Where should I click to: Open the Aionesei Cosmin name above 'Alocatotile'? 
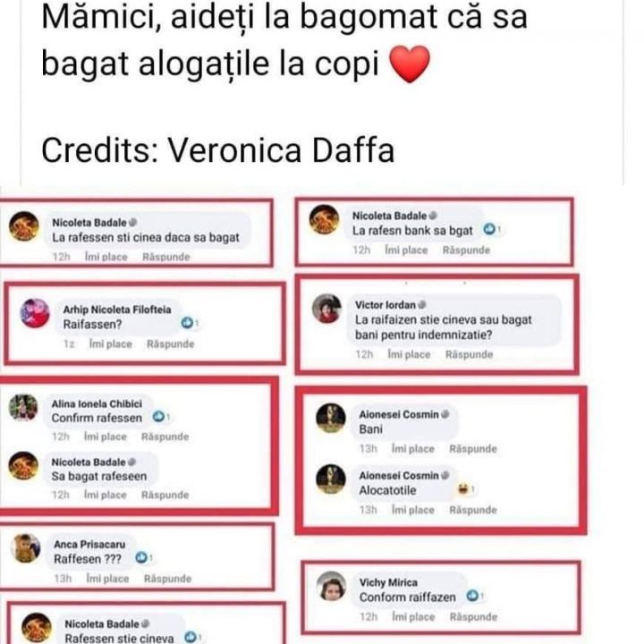[x=399, y=475]
